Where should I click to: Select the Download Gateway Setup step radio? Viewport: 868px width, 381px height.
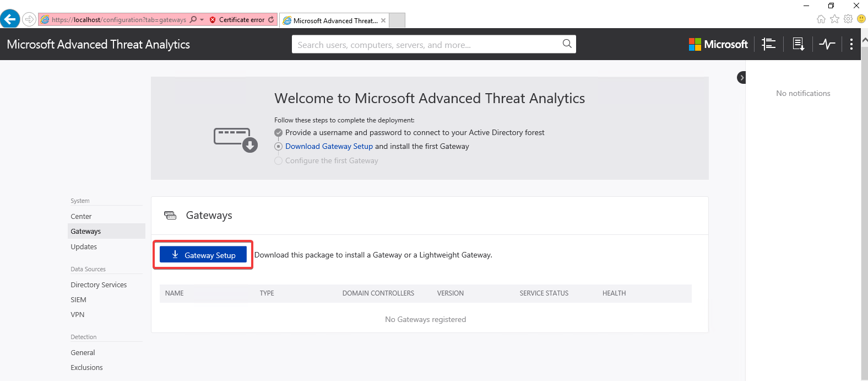click(278, 147)
